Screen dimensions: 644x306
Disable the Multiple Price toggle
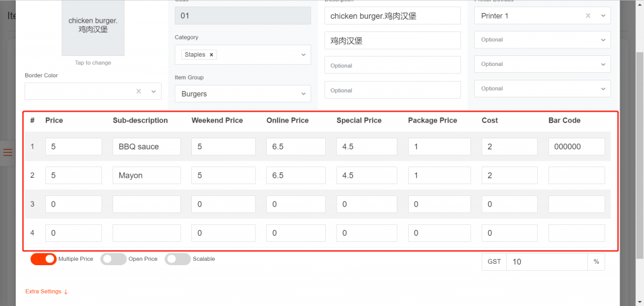tap(43, 259)
